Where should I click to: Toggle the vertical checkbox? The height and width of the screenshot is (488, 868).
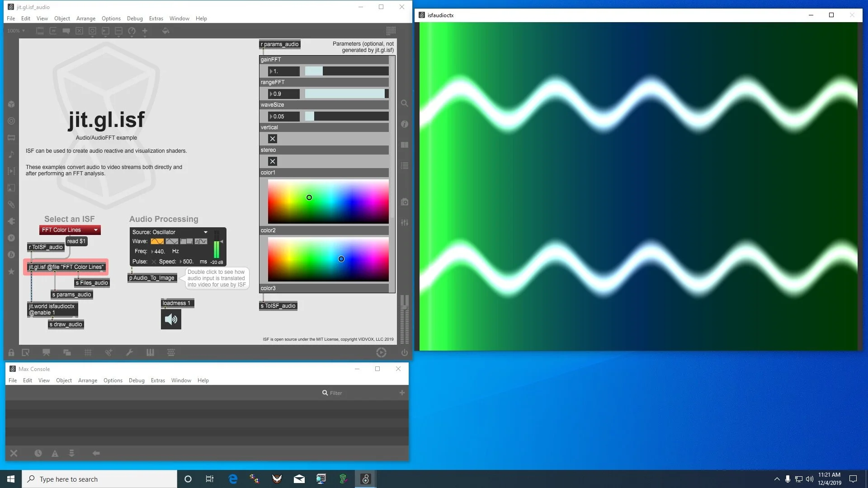[273, 139]
